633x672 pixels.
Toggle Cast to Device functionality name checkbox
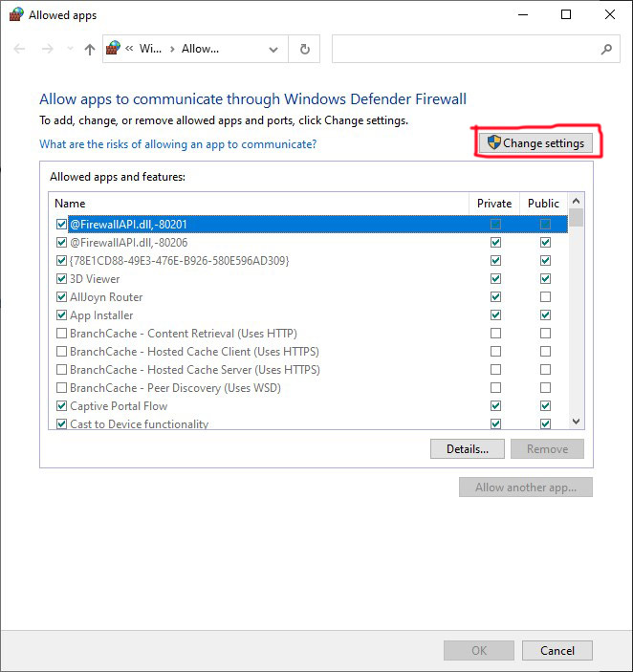(61, 423)
